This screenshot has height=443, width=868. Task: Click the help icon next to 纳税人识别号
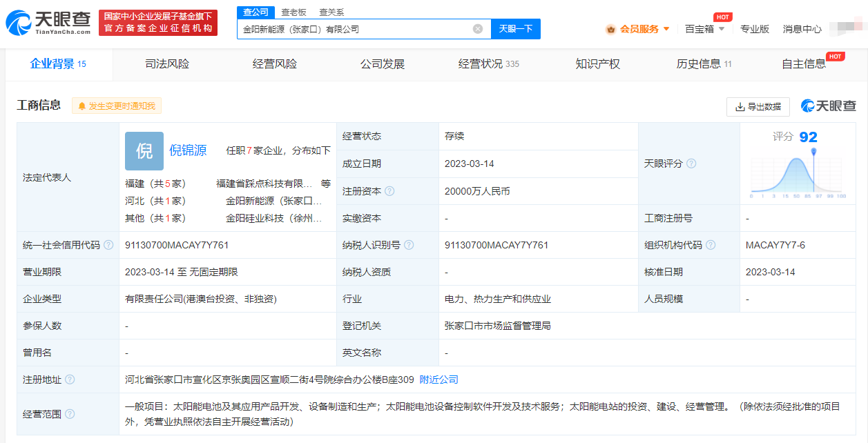409,245
